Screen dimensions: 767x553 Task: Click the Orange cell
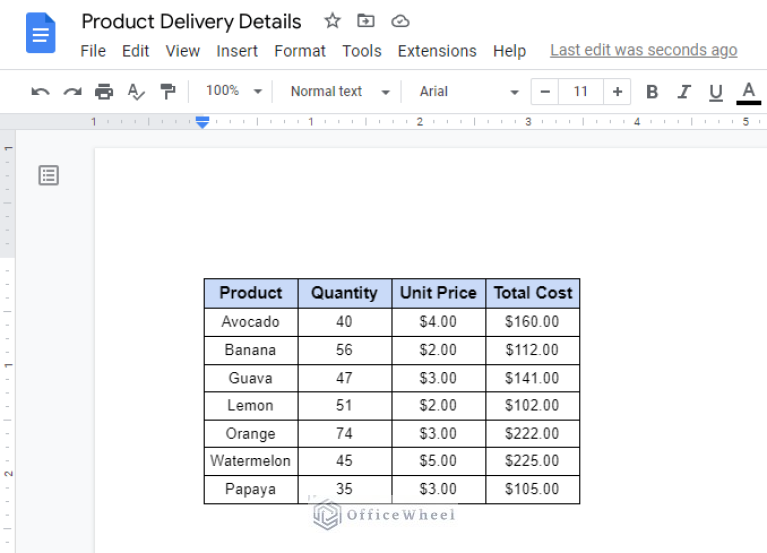251,434
